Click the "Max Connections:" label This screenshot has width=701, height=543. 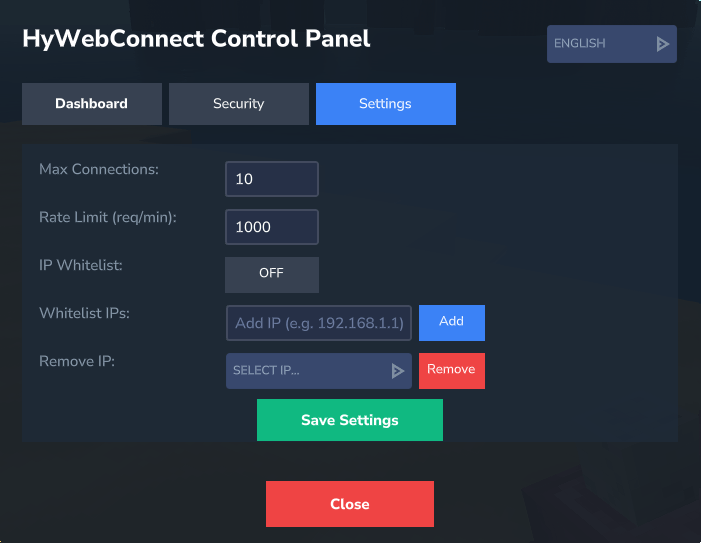[99, 170]
